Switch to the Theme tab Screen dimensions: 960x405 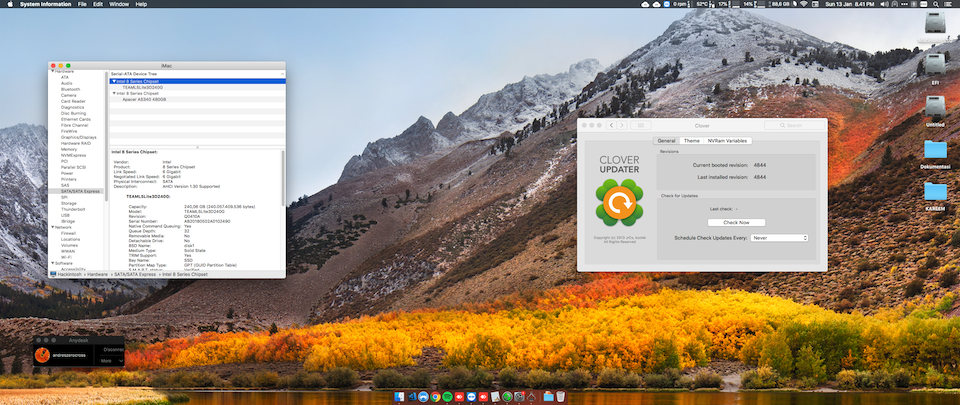pyautogui.click(x=691, y=141)
